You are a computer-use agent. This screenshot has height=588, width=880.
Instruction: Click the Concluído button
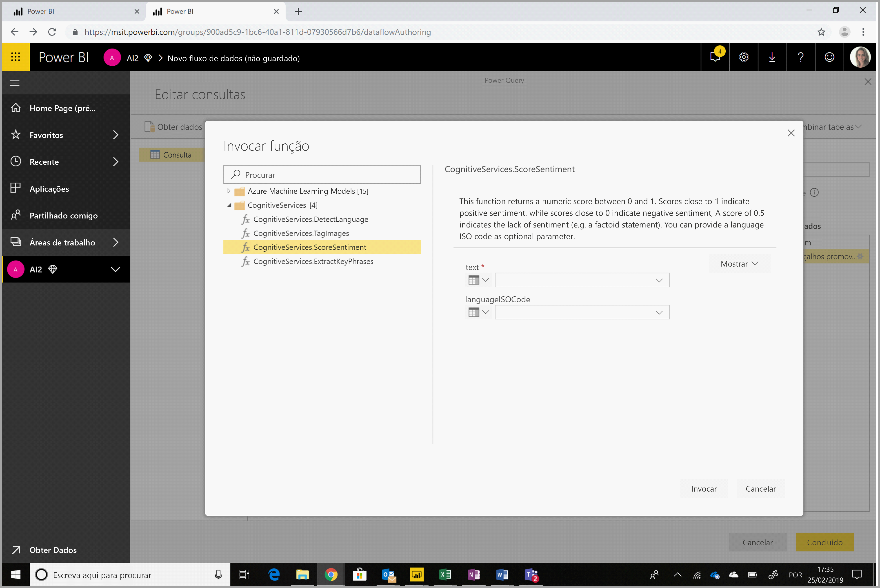tap(824, 542)
